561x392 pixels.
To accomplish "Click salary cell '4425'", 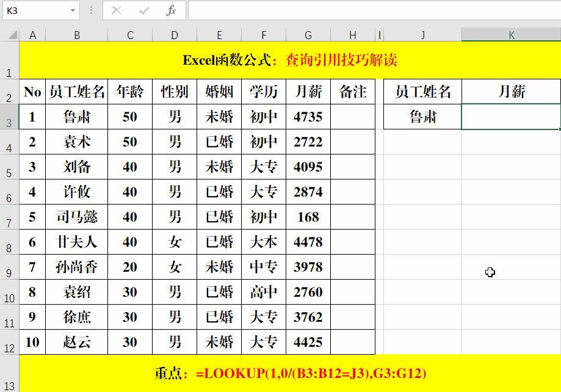I will 308,343.
